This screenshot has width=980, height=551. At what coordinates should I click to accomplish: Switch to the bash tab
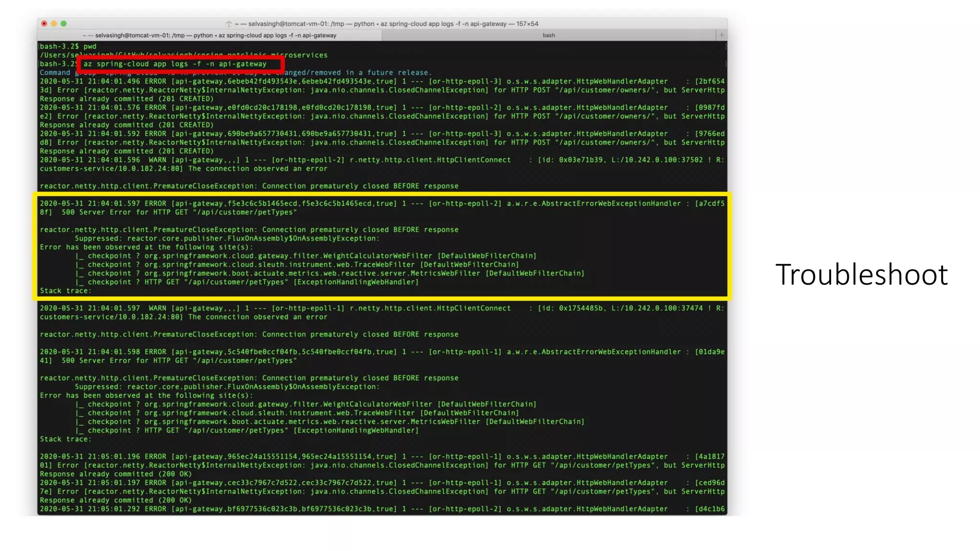click(548, 35)
